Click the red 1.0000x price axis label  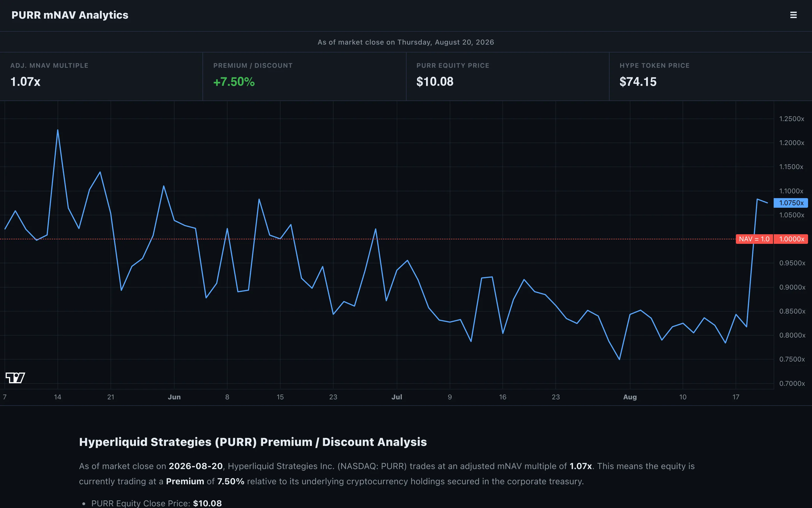coord(791,239)
